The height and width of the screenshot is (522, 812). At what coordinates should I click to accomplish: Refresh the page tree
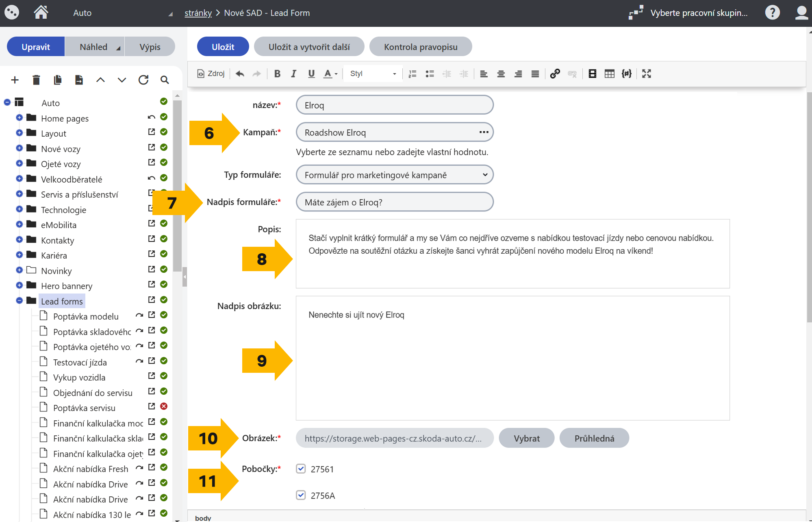tap(143, 80)
